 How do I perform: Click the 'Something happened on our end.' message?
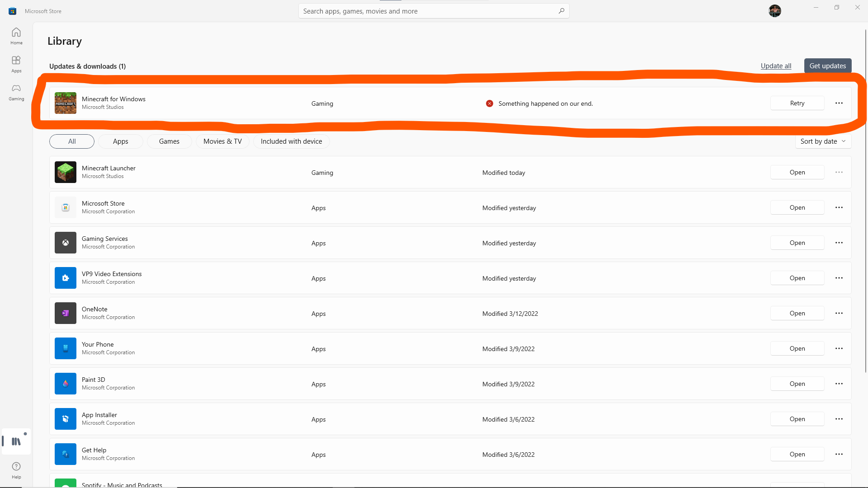point(546,103)
